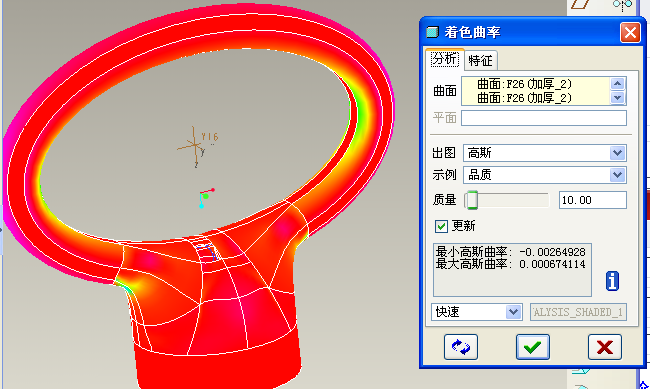Open the blue info icon
This screenshot has width=650, height=389.
(612, 281)
